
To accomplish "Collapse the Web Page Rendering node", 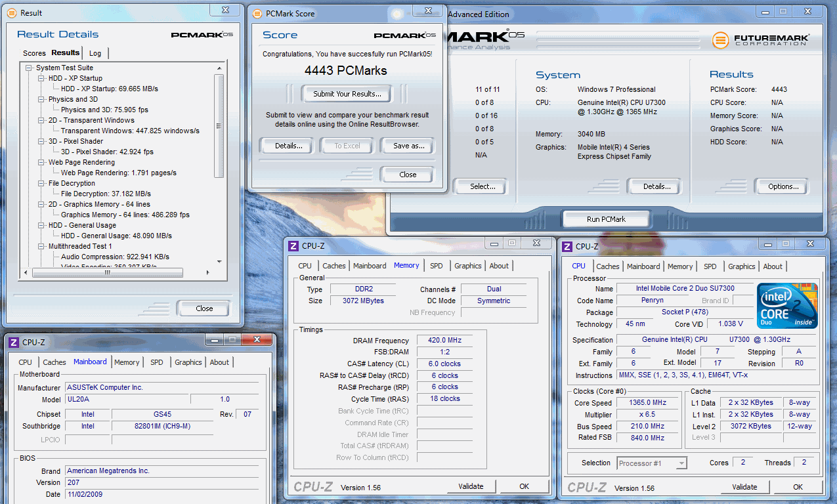I will pyautogui.click(x=42, y=162).
